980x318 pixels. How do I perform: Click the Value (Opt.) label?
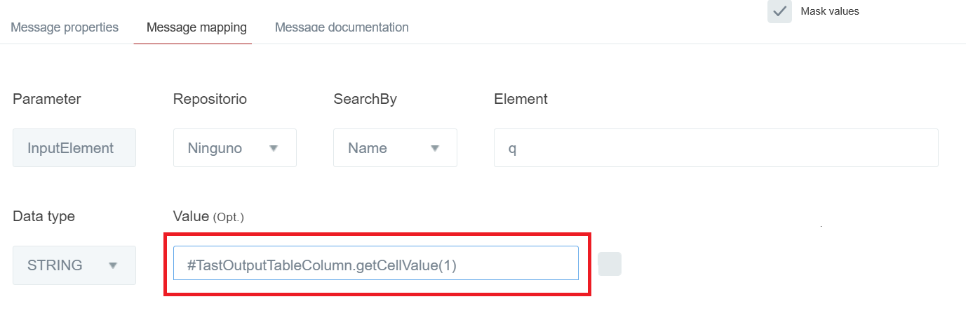pyautogui.click(x=208, y=216)
